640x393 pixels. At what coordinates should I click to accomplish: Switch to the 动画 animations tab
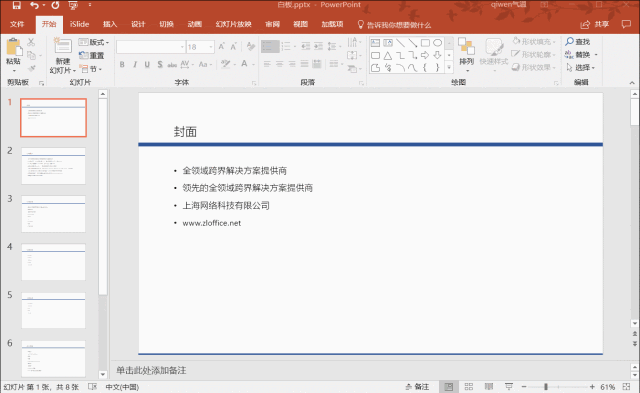[195, 24]
